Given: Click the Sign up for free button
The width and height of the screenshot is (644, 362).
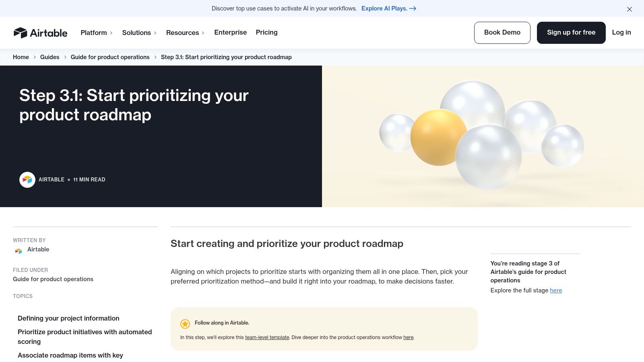Looking at the screenshot, I should pos(571,33).
